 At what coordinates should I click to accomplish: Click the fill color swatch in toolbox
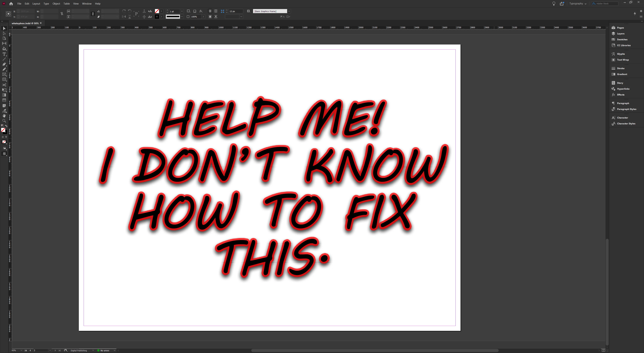[3, 130]
